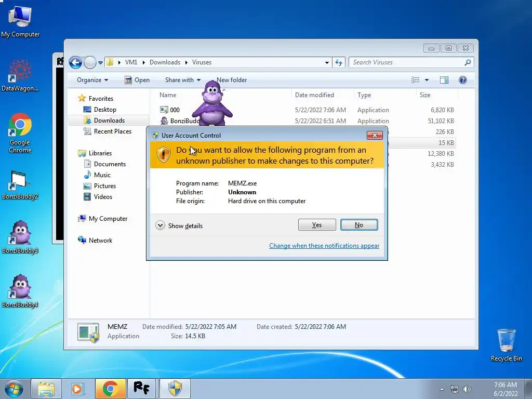Open Change when these notifications appear link
This screenshot has height=399, width=532.
point(324,246)
